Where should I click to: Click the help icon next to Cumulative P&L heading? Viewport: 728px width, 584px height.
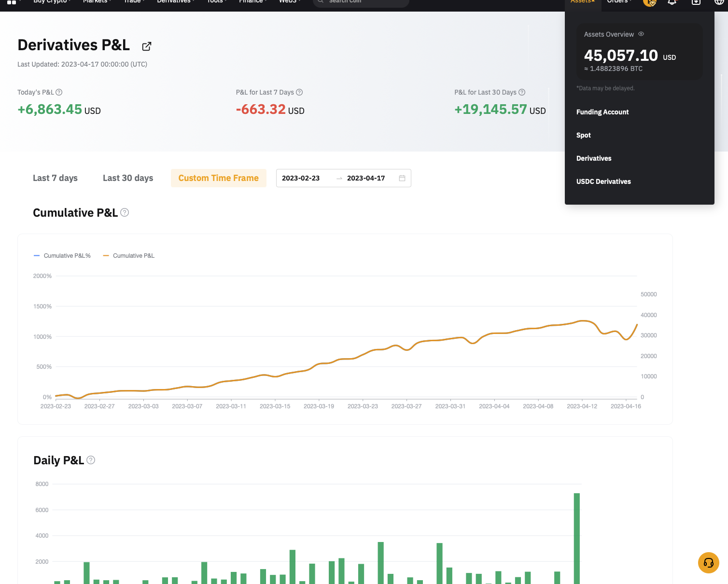click(x=125, y=212)
